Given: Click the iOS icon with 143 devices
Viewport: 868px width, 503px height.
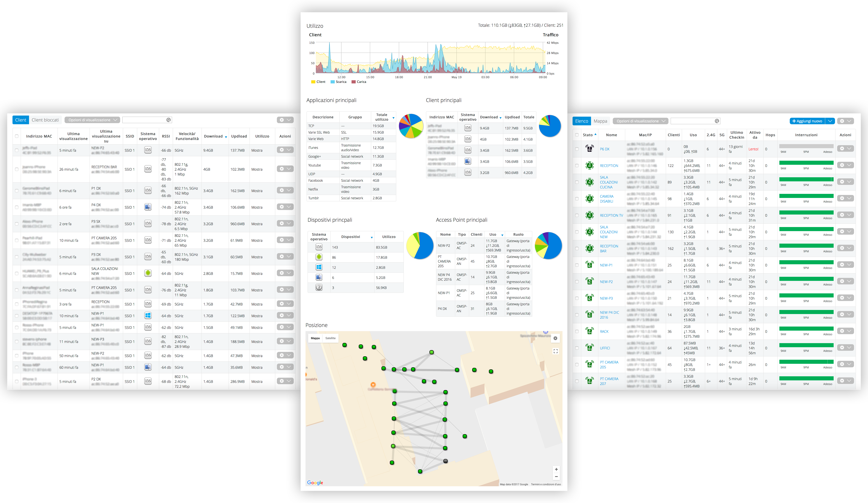Looking at the screenshot, I should pos(319,247).
